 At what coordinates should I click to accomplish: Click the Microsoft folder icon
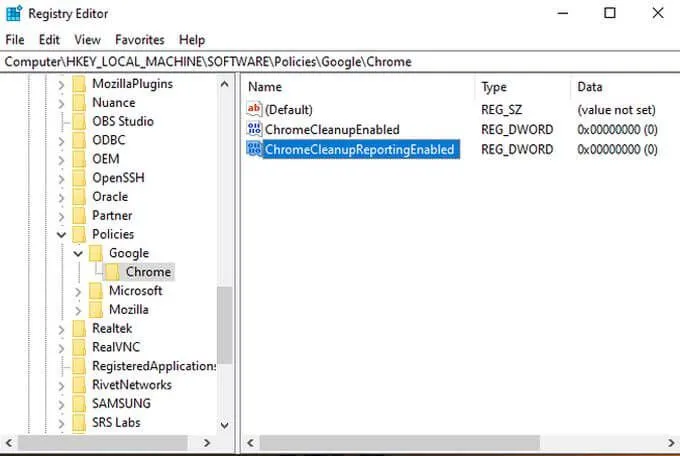96,291
